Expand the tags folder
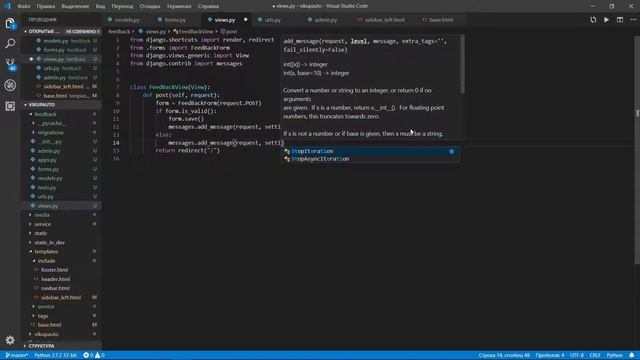 (43, 316)
